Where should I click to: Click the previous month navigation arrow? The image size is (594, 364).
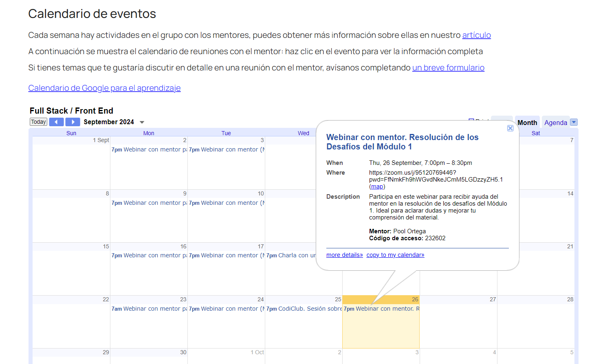(x=56, y=121)
